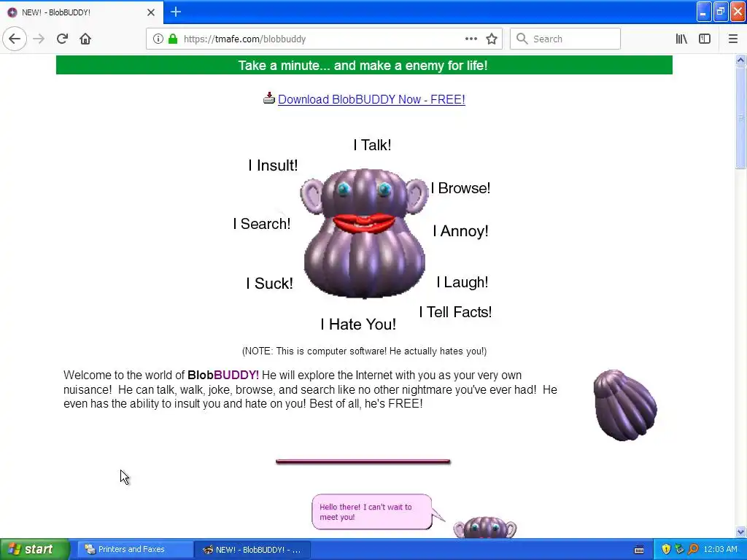Screen dimensions: 747x560
Task: Click the green Take a minute banner
Action: pyautogui.click(x=364, y=65)
